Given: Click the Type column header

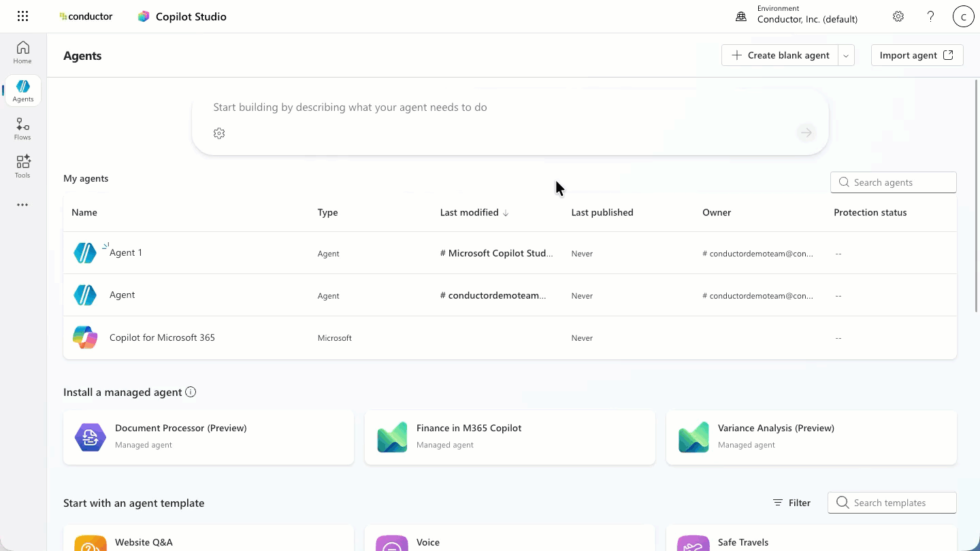Looking at the screenshot, I should (328, 212).
